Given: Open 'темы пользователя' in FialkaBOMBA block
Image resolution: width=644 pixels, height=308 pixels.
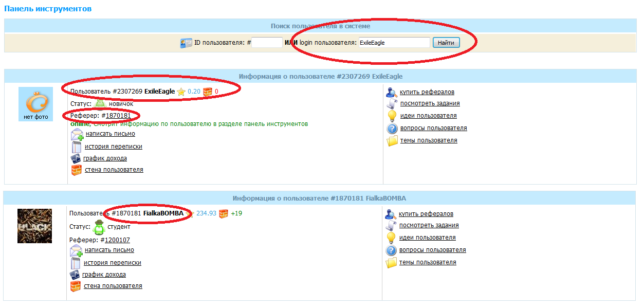Looking at the screenshot, I should point(428,262).
